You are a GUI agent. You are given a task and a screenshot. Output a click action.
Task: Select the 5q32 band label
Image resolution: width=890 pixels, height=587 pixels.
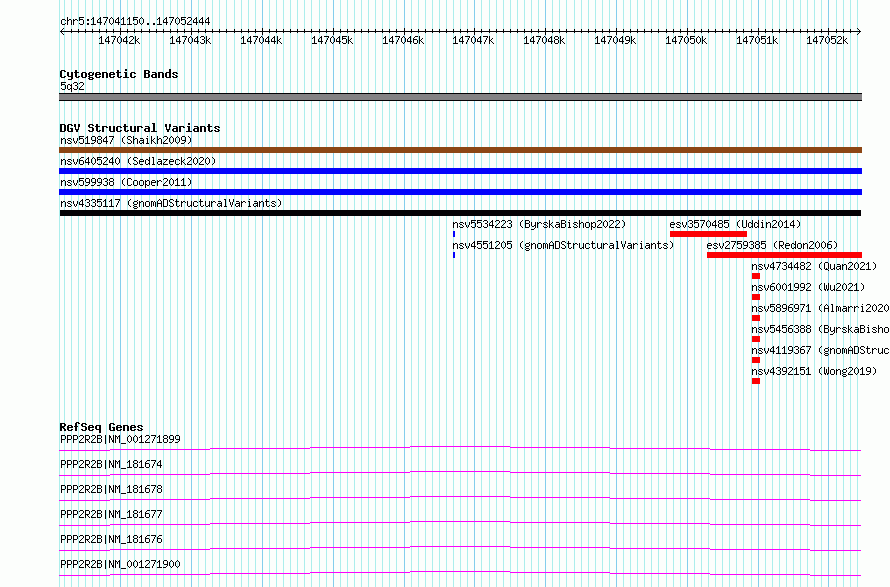[x=72, y=86]
